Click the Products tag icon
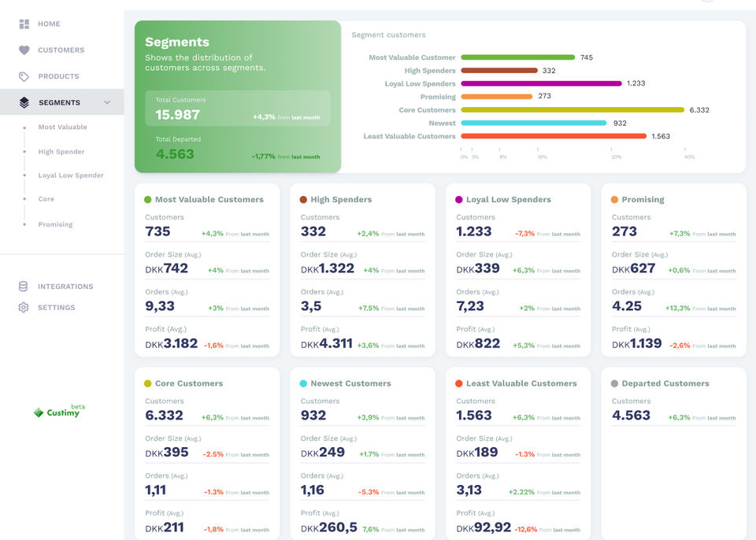Viewport: 756px width, 540px height. coord(24,76)
